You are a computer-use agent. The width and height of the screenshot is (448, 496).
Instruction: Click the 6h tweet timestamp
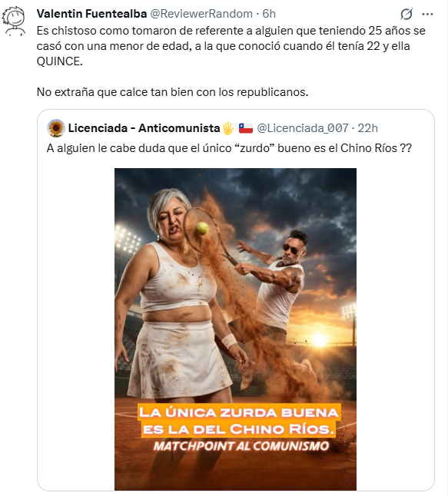coord(269,14)
